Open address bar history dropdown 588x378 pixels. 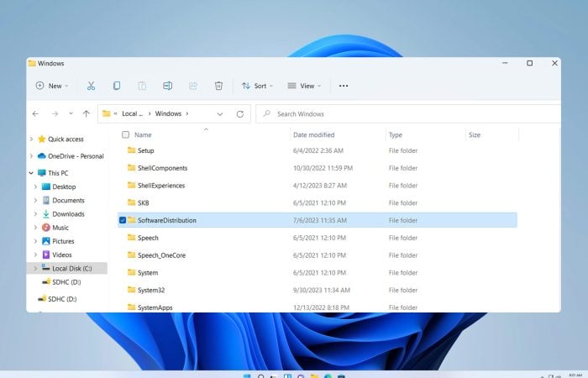coord(220,114)
